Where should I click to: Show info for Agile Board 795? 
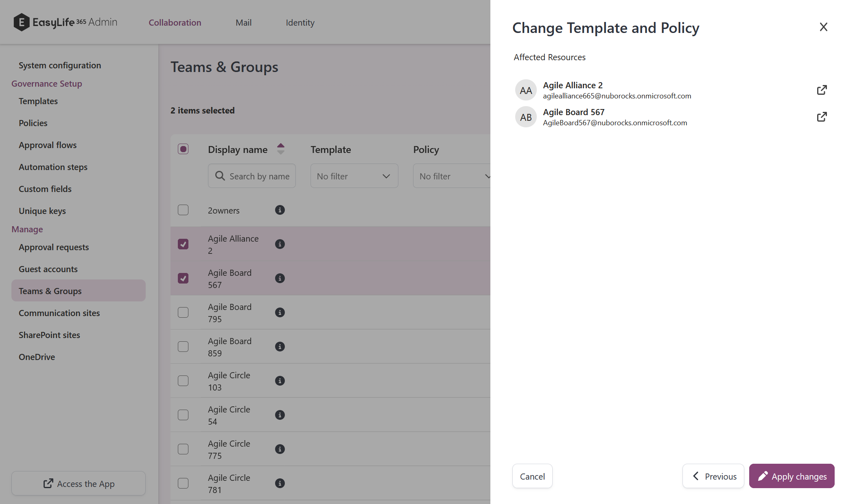pos(280,312)
